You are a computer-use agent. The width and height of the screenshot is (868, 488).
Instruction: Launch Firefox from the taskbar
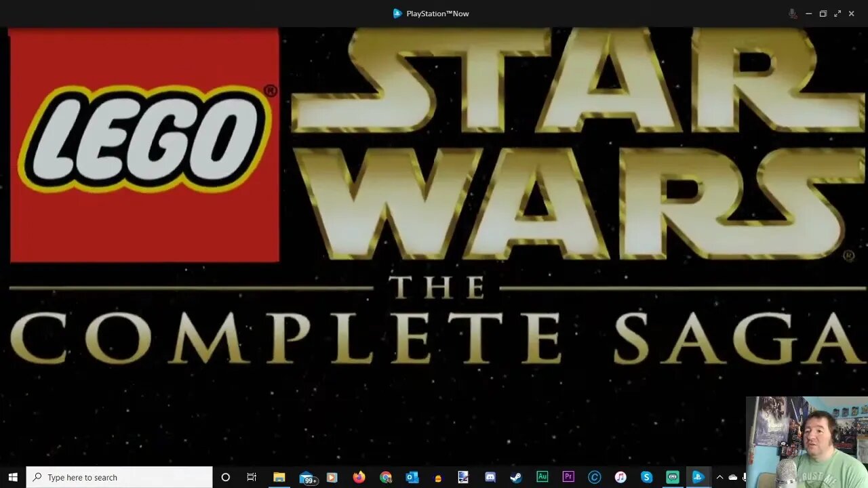(x=359, y=477)
